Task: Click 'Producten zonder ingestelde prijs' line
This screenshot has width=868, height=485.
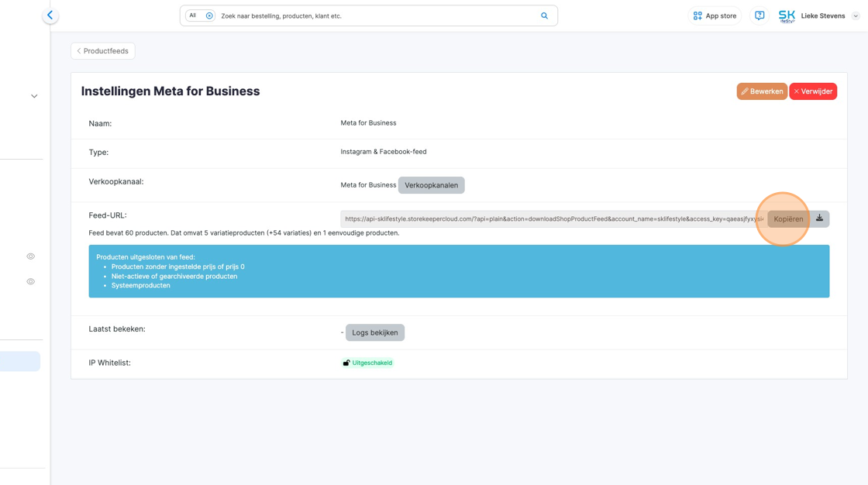Action: pos(177,267)
